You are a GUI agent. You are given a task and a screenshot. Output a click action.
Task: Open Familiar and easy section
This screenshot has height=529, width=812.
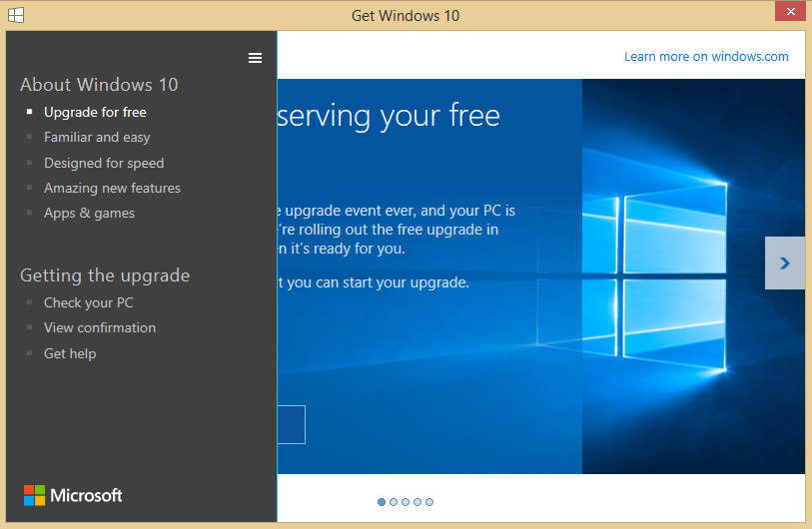97,137
